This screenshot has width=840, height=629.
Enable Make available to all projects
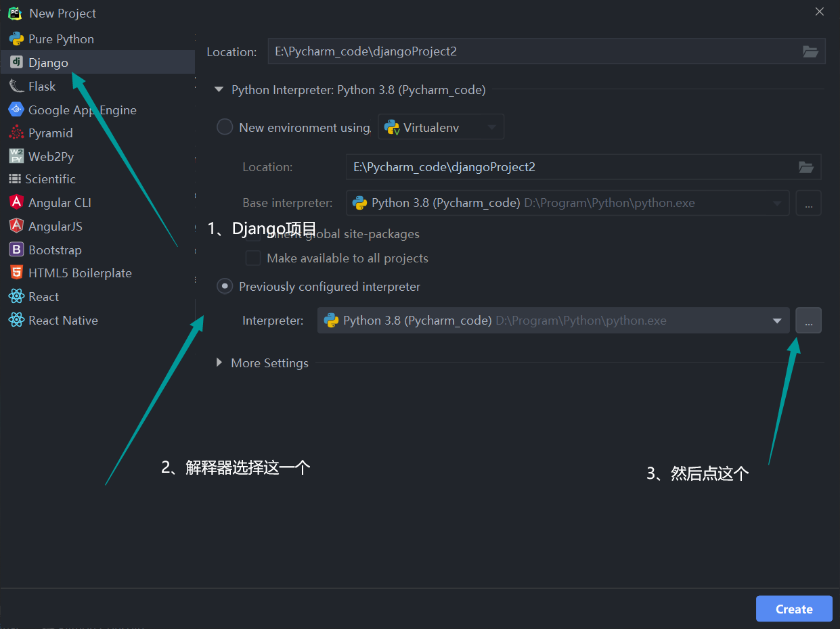[x=253, y=258]
